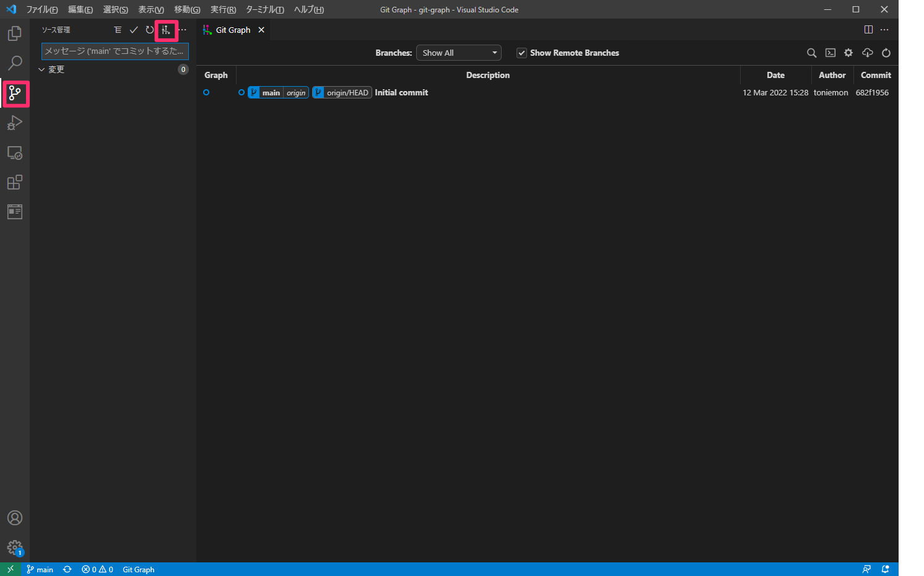Click the main branch indicator in status bar
This screenshot has height=576, width=924.
coord(40,569)
